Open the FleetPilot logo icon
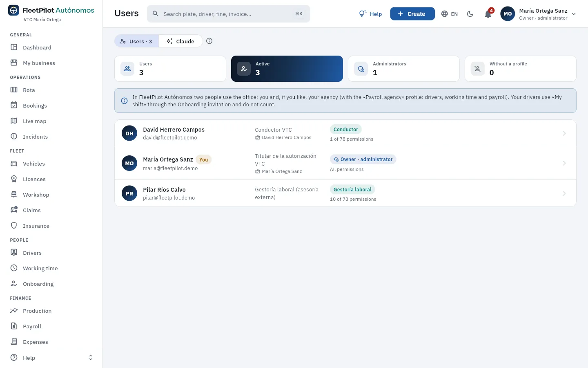Viewport: 588px width, 368px height. pyautogui.click(x=13, y=10)
